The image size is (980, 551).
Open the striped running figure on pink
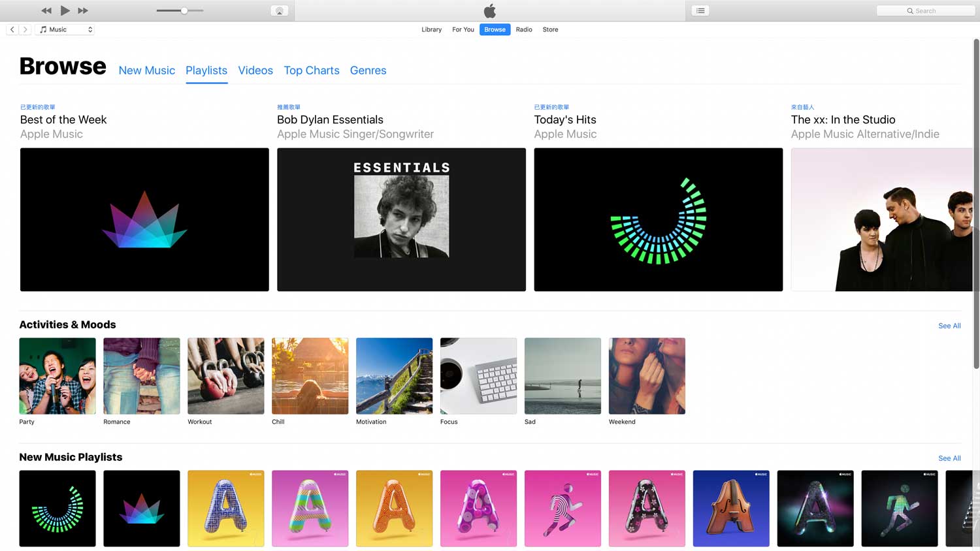pos(563,509)
